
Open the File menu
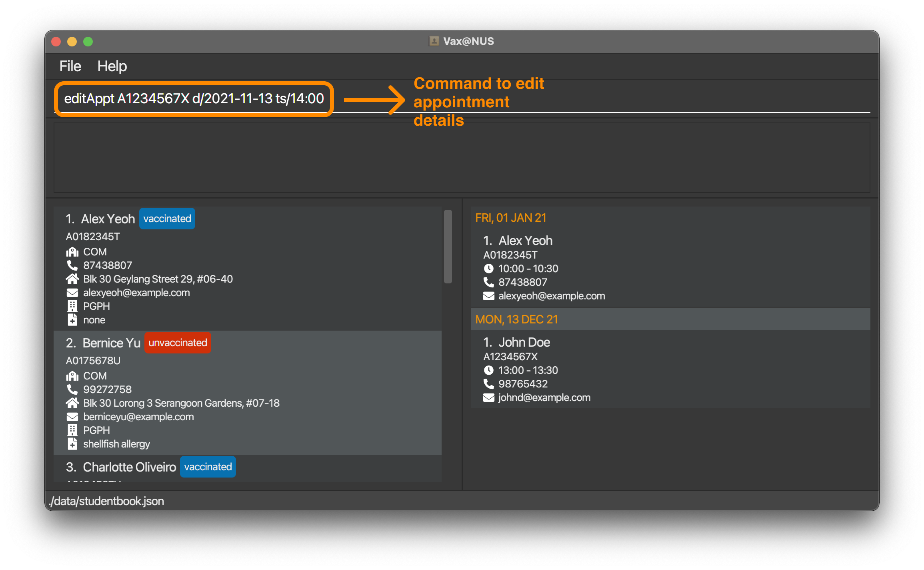[71, 65]
